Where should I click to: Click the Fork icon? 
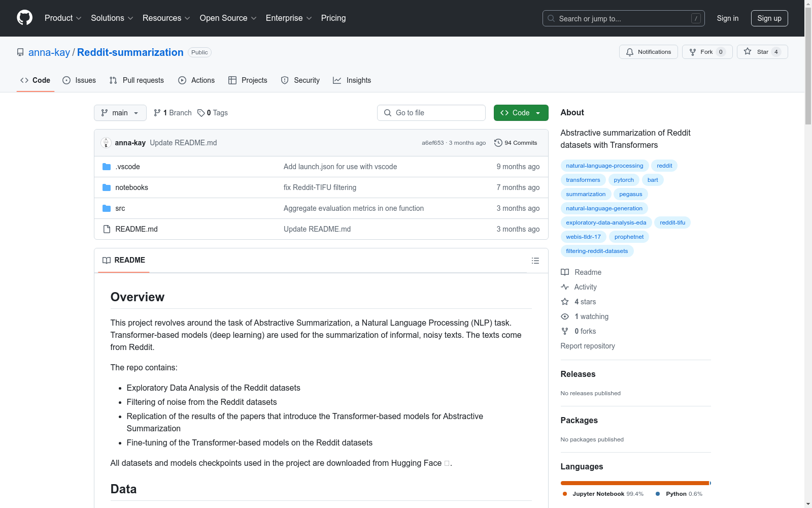[693, 52]
